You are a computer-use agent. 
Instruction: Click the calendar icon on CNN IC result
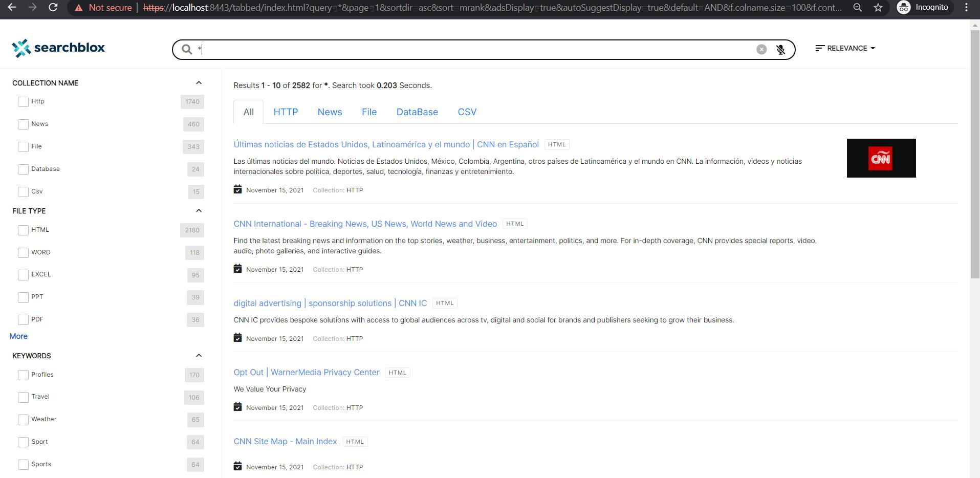point(237,338)
